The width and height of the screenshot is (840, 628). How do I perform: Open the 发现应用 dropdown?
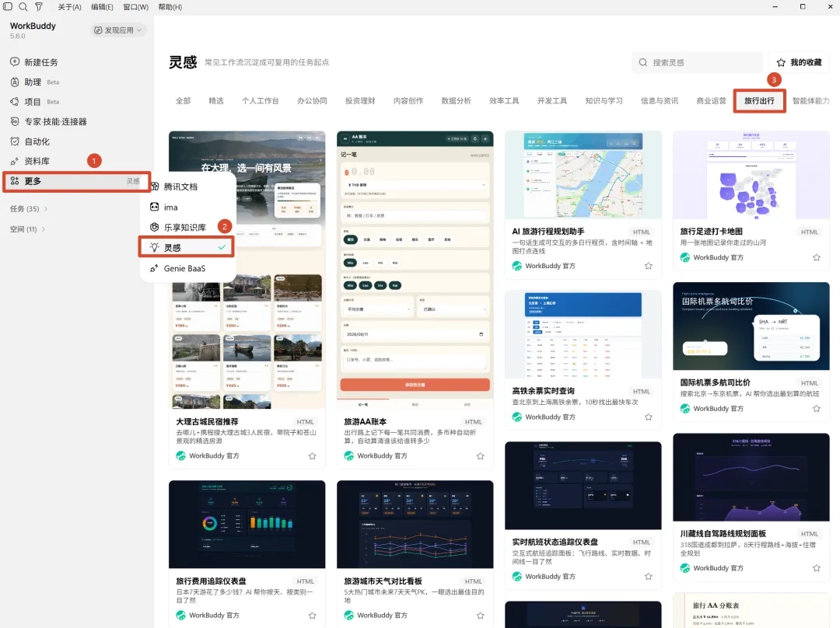[118, 30]
